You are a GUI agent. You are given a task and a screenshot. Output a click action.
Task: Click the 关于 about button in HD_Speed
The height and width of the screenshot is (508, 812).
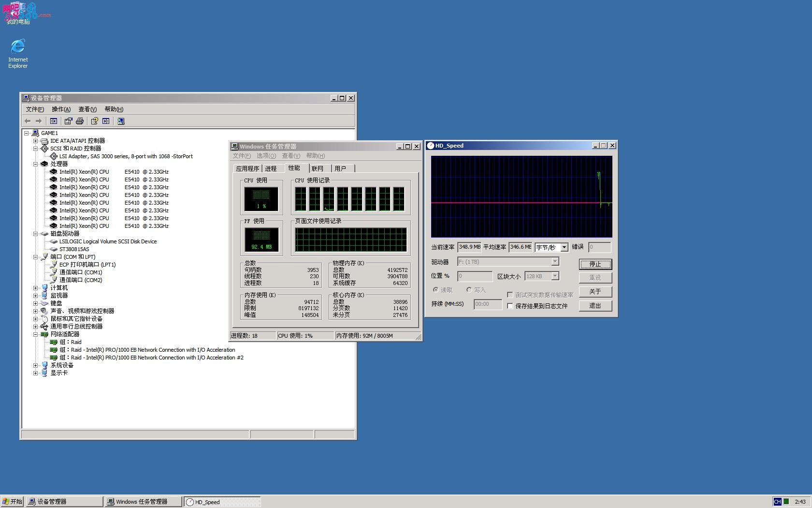[x=595, y=292]
